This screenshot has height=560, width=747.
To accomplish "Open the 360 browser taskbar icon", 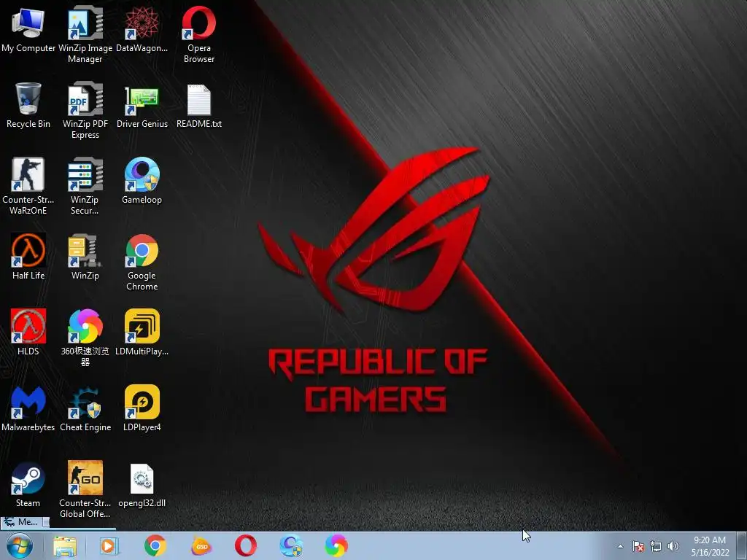I will pyautogui.click(x=336, y=545).
